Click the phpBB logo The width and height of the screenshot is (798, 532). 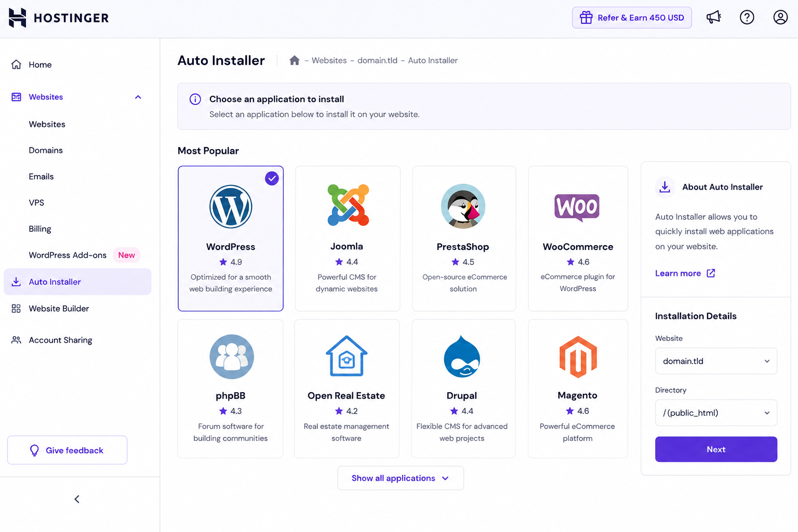click(232, 356)
